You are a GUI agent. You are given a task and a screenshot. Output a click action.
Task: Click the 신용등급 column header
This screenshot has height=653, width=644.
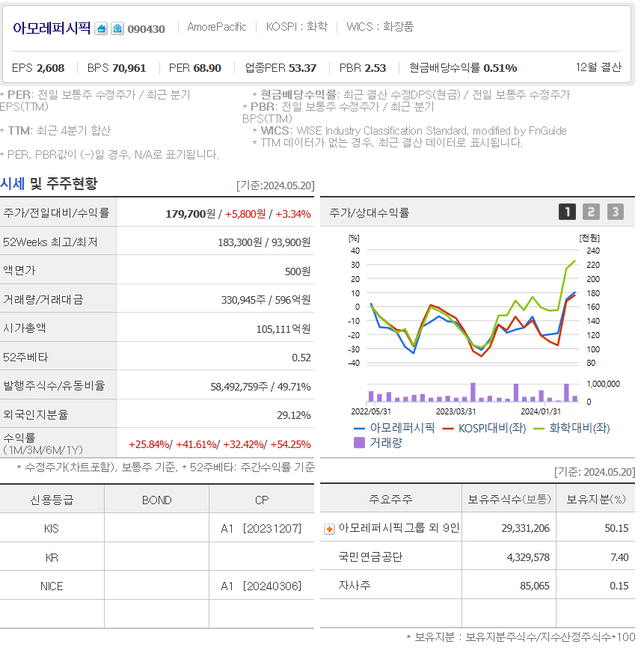[52, 500]
